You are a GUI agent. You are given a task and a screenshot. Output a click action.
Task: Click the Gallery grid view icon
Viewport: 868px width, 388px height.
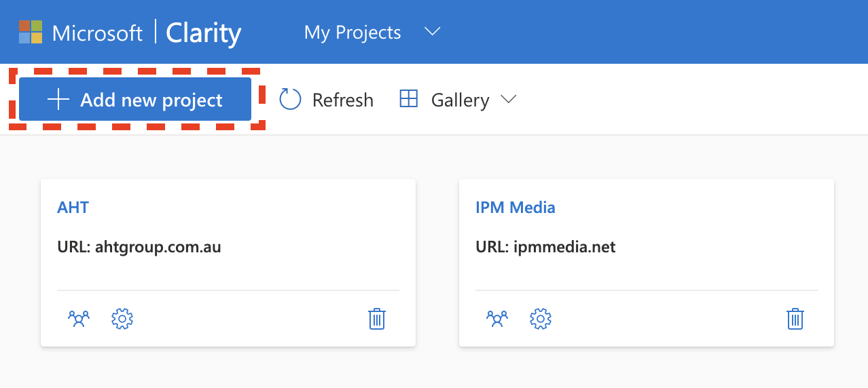click(408, 99)
